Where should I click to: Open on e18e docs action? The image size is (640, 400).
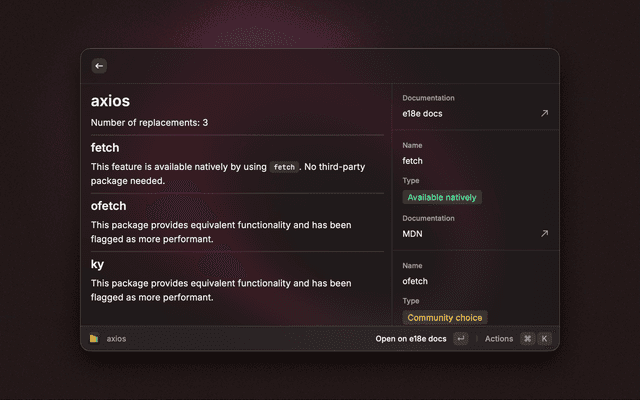[411, 339]
